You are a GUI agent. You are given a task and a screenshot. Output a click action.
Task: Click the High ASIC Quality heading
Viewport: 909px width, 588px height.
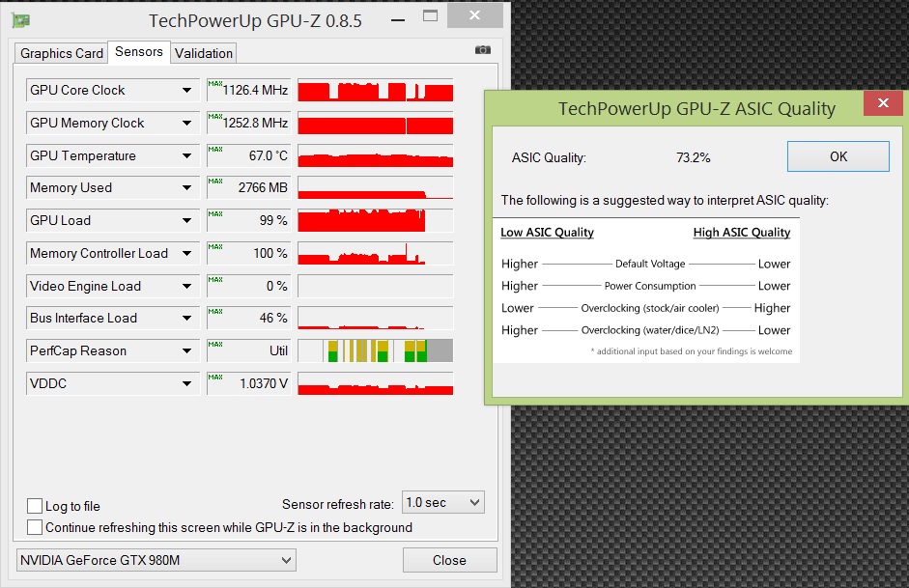(x=742, y=233)
